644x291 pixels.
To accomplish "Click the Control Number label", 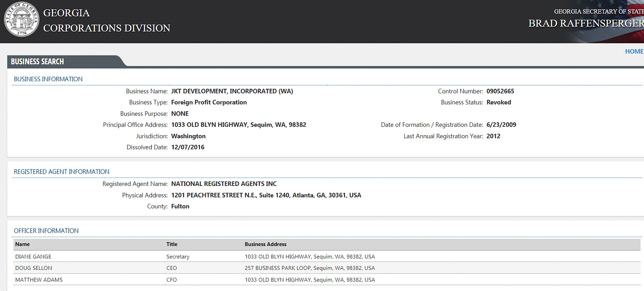I will (x=460, y=91).
